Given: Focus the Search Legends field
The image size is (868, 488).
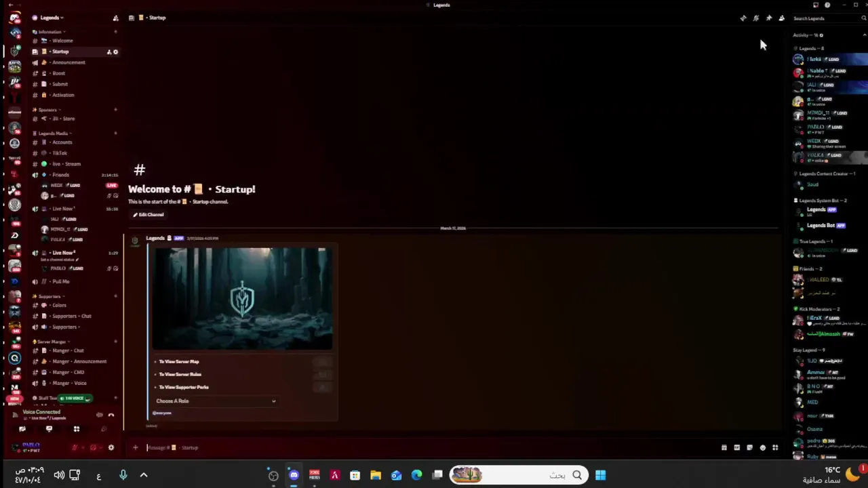Looking at the screenshot, I should point(829,18).
